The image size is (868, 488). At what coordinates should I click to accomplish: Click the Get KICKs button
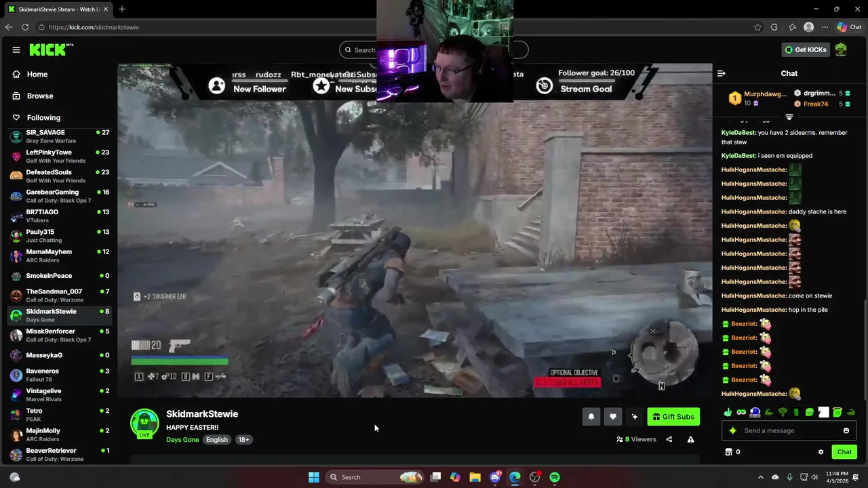click(805, 49)
